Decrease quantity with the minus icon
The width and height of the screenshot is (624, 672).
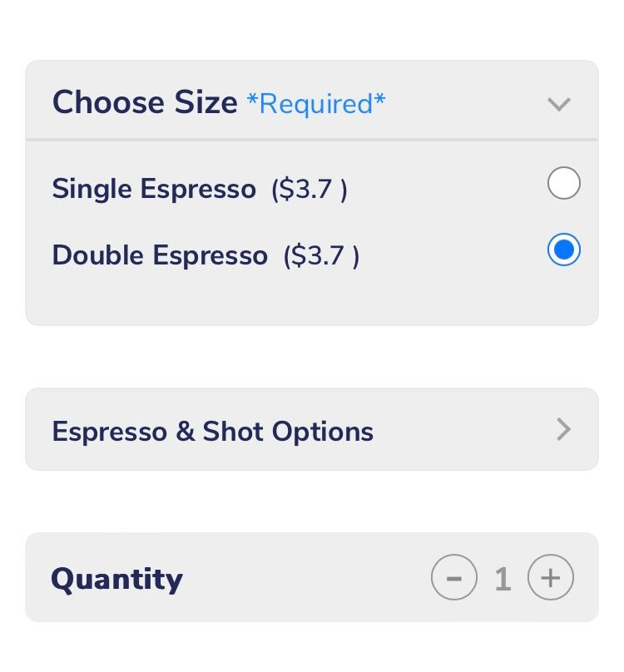tap(454, 577)
